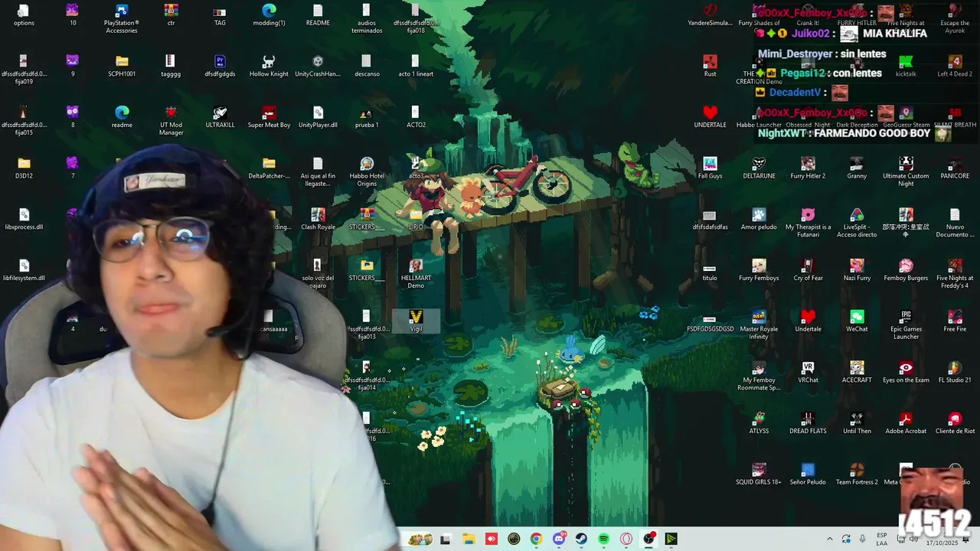Select the PANICORE shortcut
The height and width of the screenshot is (551, 980).
click(955, 168)
